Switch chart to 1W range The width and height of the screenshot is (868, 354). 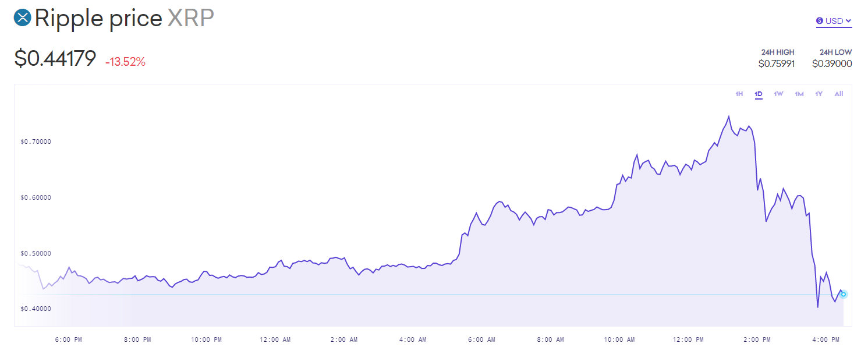click(778, 94)
